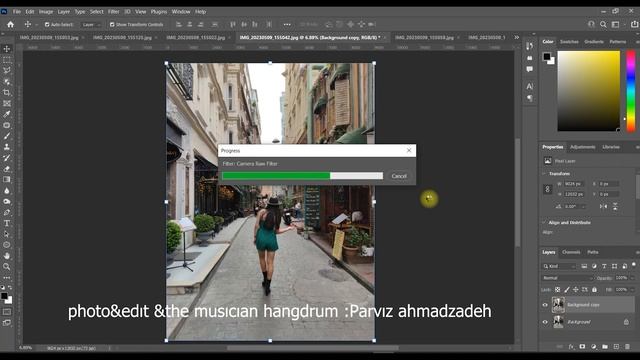
Task: Select the Crop tool
Action: point(7,93)
